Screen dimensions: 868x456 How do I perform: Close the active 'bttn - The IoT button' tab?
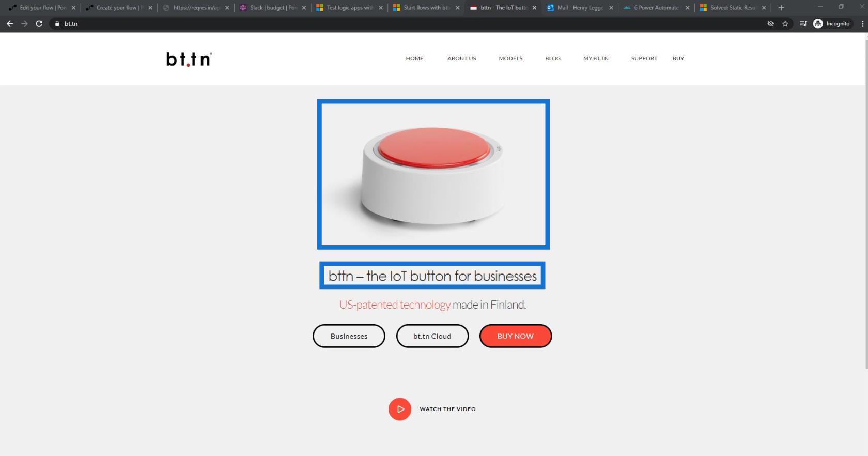coord(534,8)
